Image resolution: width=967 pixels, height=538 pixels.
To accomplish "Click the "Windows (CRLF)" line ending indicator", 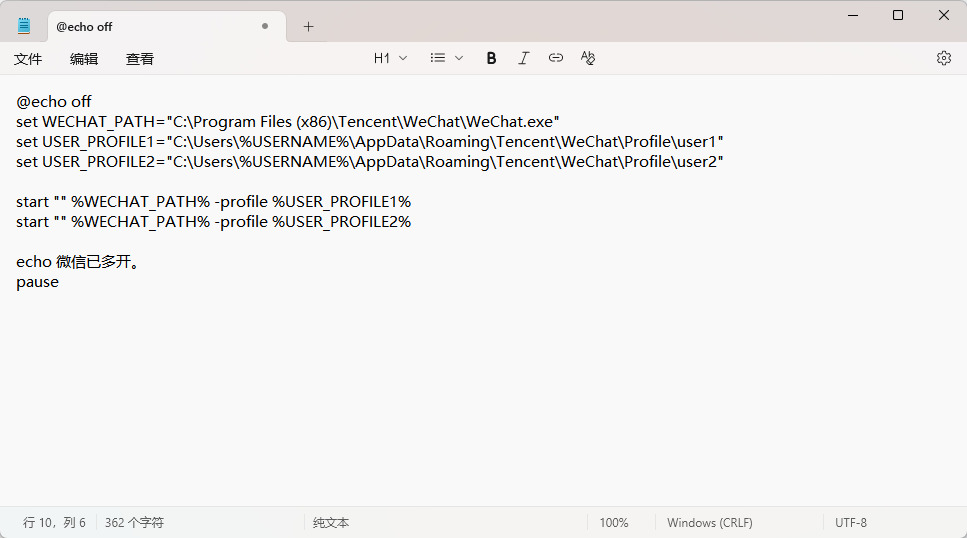I will coord(710,523).
